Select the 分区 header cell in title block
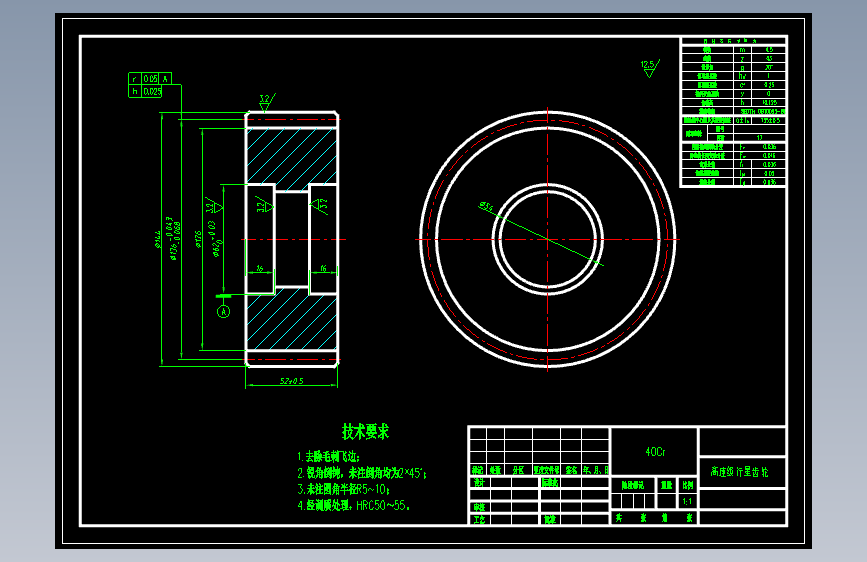This screenshot has height=562, width=867. pos(518,470)
